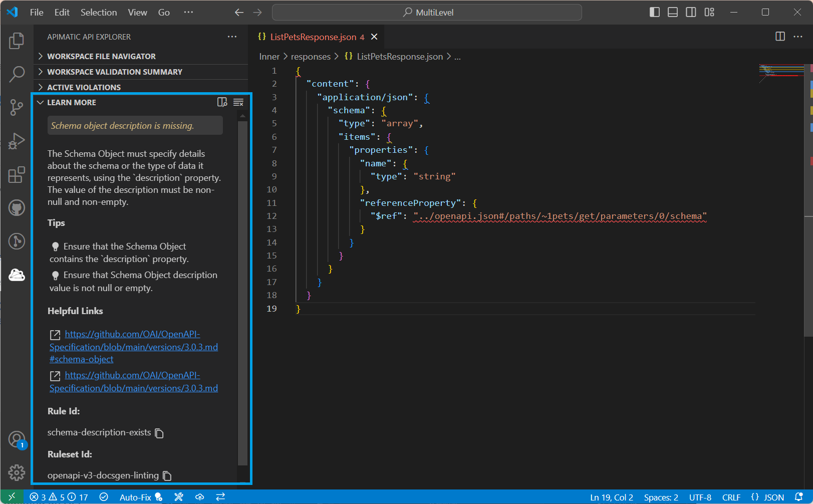Open APIMatic API Explorer More Actions menu

(x=232, y=37)
